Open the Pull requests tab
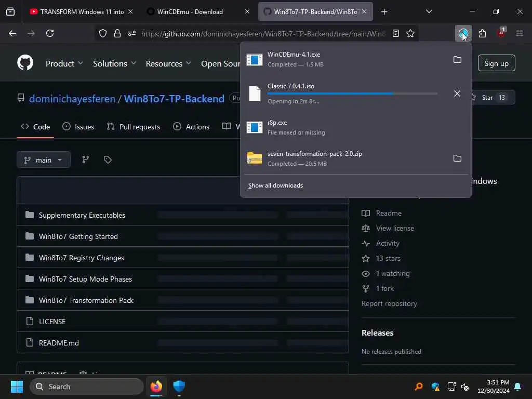532x399 pixels. coord(134,127)
